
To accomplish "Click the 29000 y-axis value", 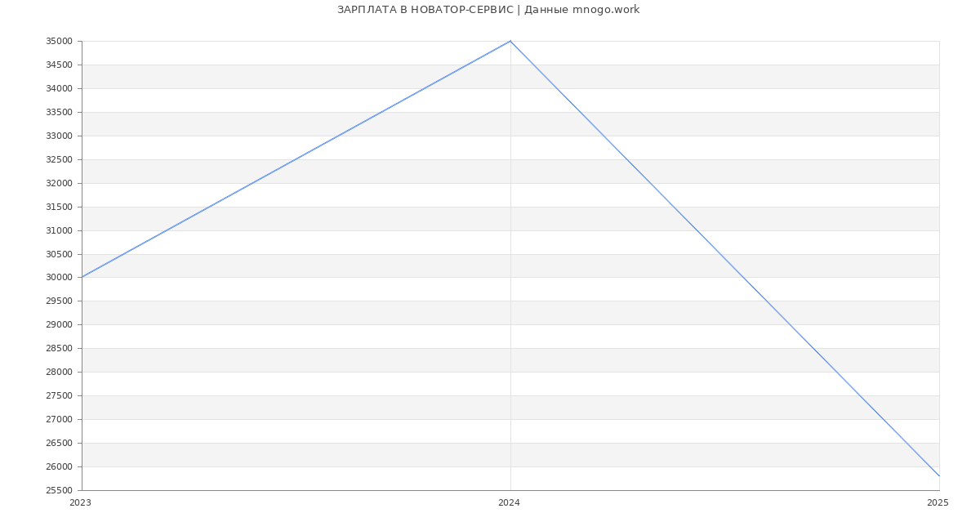I will [59, 324].
